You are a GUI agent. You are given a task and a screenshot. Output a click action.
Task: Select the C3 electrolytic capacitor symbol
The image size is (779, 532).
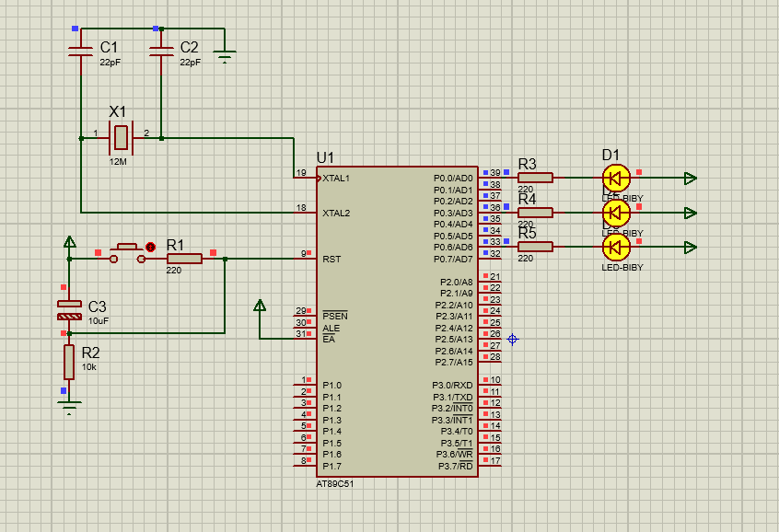[x=70, y=310]
